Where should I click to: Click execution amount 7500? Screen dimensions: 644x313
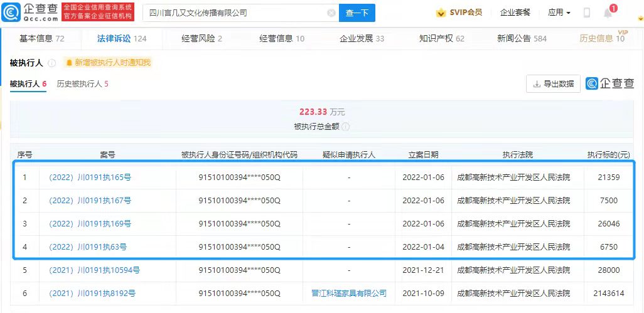coord(609,201)
